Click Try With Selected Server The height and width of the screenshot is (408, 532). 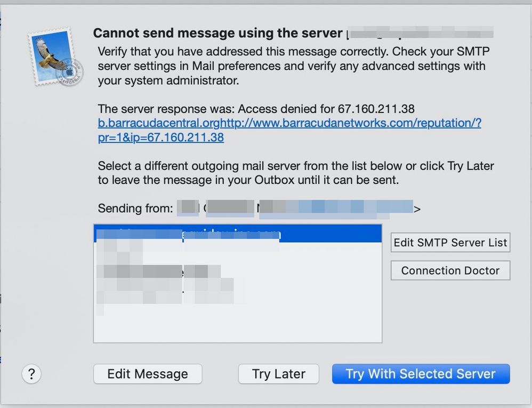pos(421,374)
